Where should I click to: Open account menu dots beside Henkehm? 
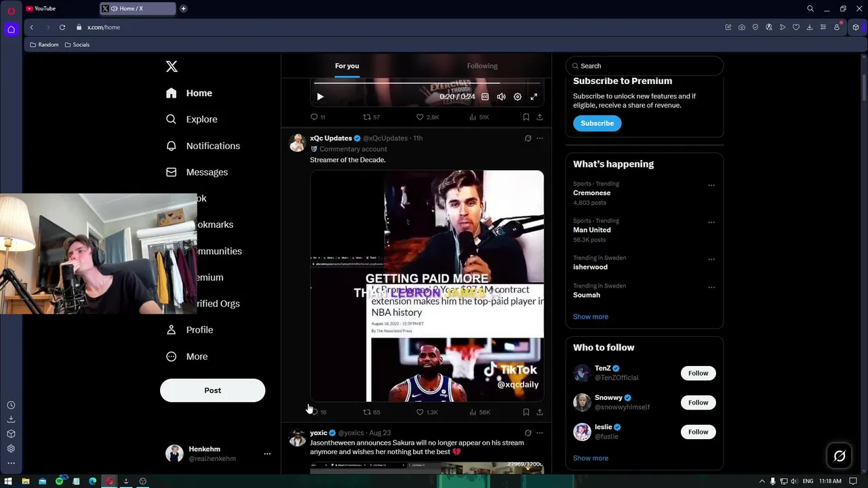point(267,454)
